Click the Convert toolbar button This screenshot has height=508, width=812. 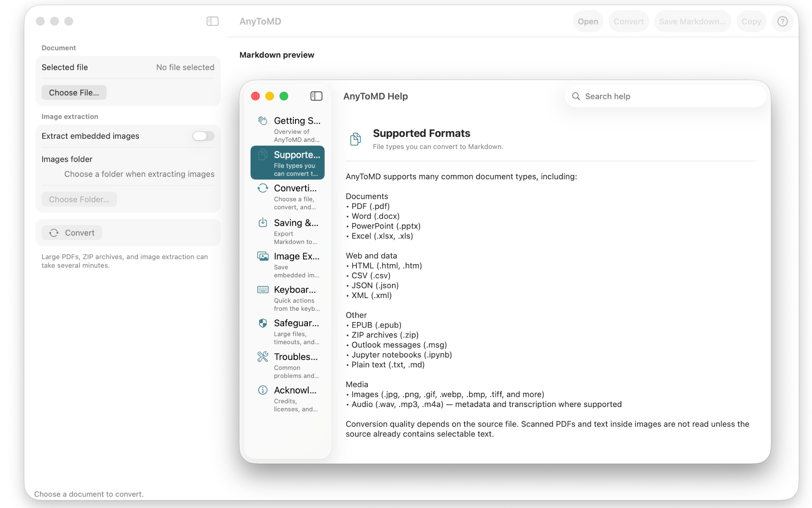click(x=628, y=22)
